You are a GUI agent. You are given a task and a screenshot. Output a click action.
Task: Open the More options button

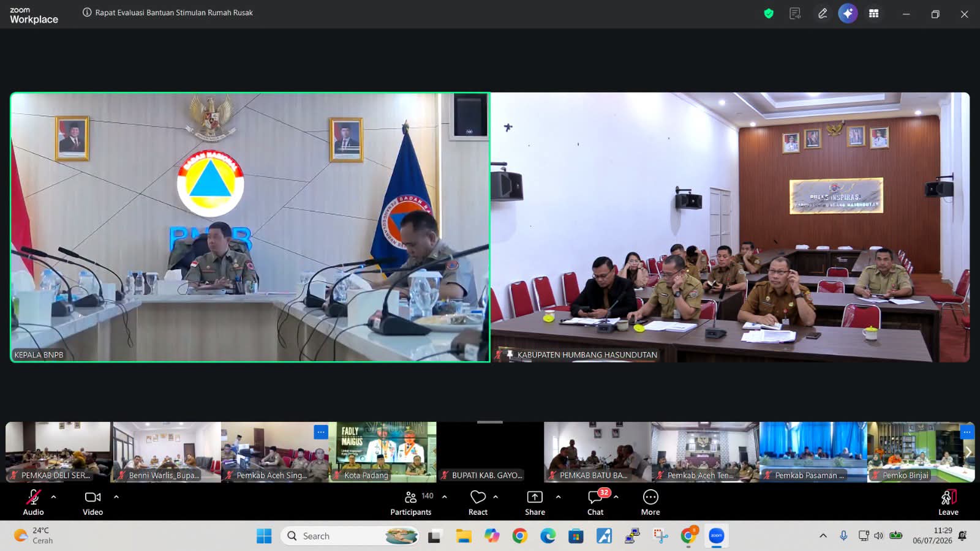pyautogui.click(x=650, y=503)
